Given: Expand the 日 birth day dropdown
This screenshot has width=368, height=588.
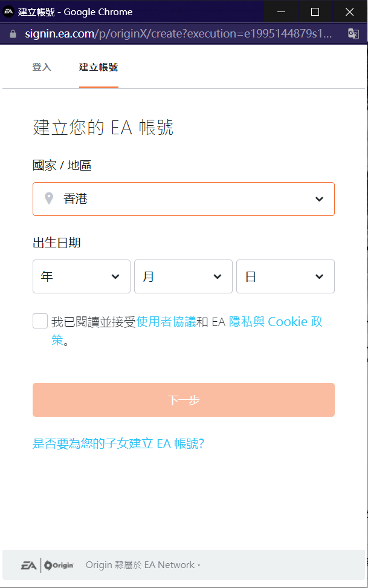Looking at the screenshot, I should pos(285,276).
